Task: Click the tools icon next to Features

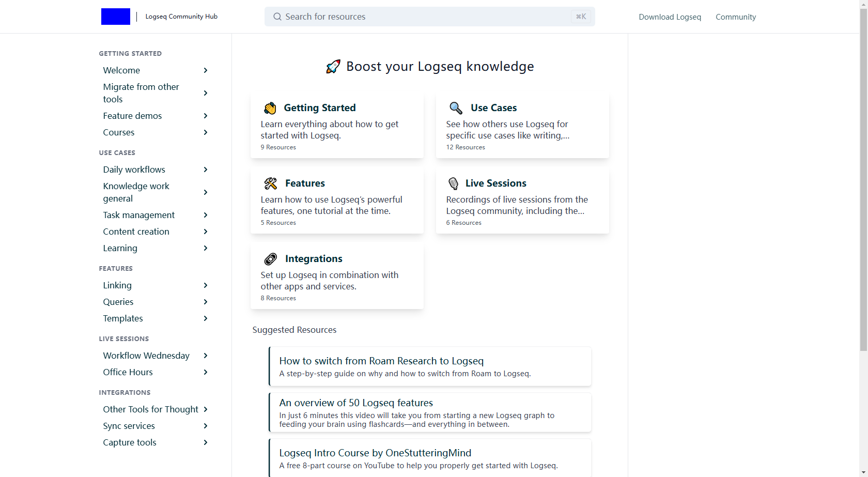Action: pos(271,183)
